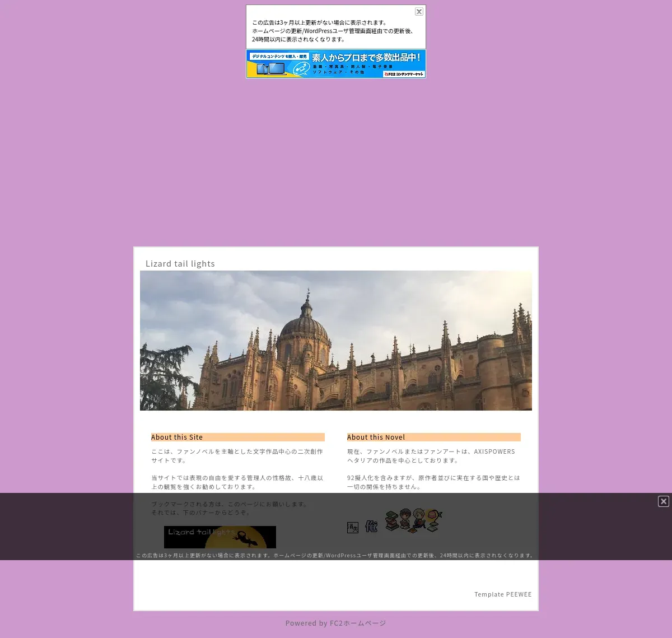Open the Template PEEWEE link
672x638 pixels.
(x=503, y=594)
